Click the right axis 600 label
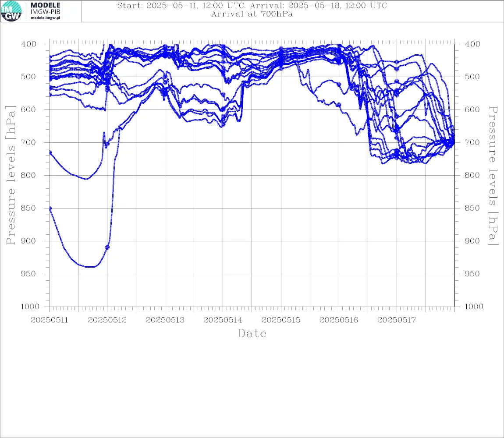This screenshot has height=438, width=504. pyautogui.click(x=472, y=109)
